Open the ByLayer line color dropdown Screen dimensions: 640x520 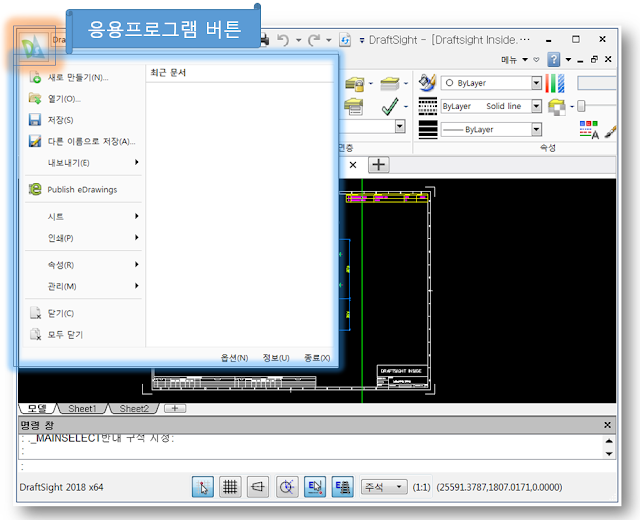click(x=536, y=83)
